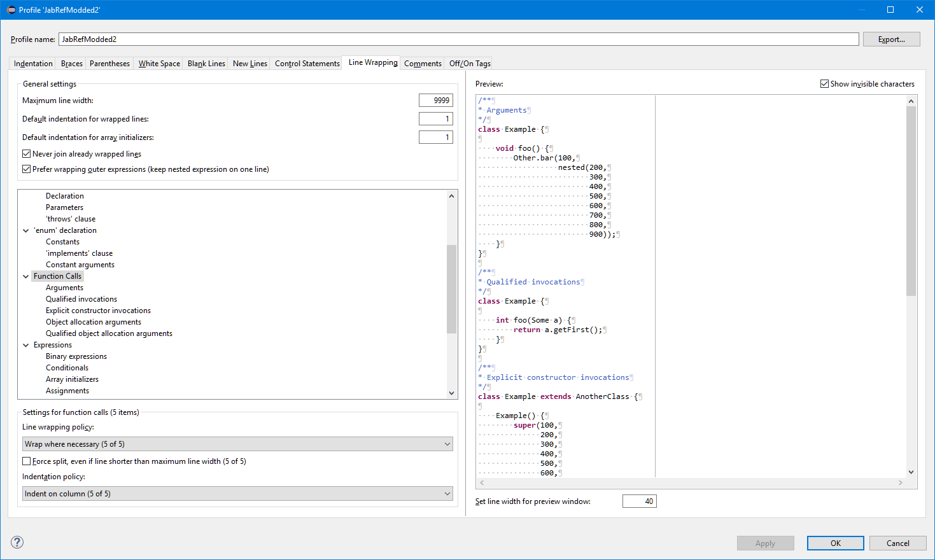This screenshot has width=935, height=560.
Task: Open the Line wrapping policy dropdown
Action: (237, 444)
